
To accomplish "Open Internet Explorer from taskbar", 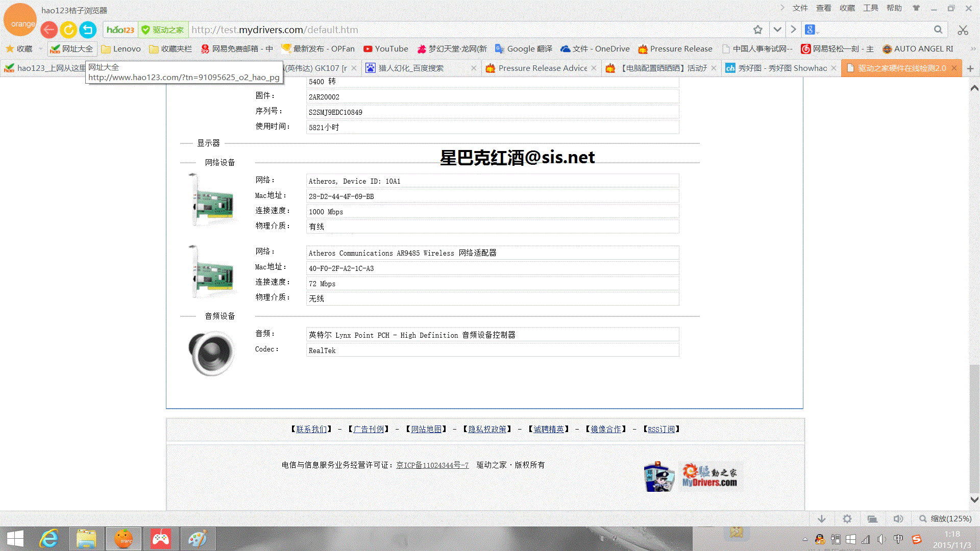I will point(50,539).
